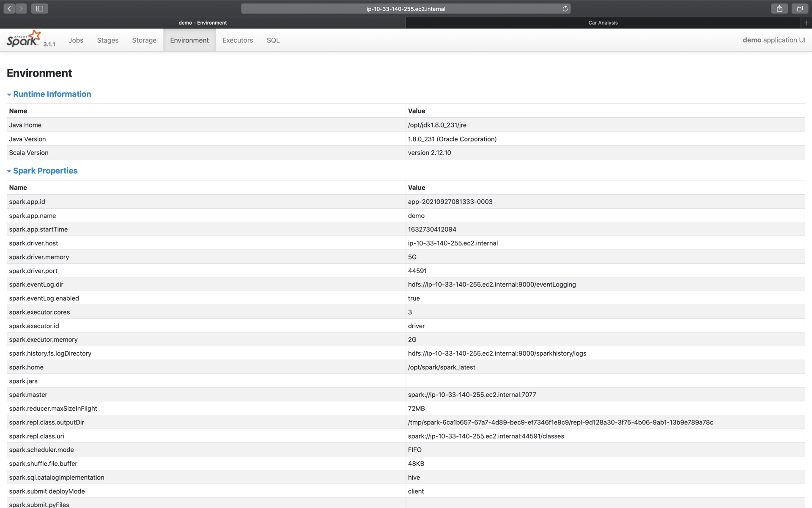Click the address bar URL field
812x508 pixels.
405,8
